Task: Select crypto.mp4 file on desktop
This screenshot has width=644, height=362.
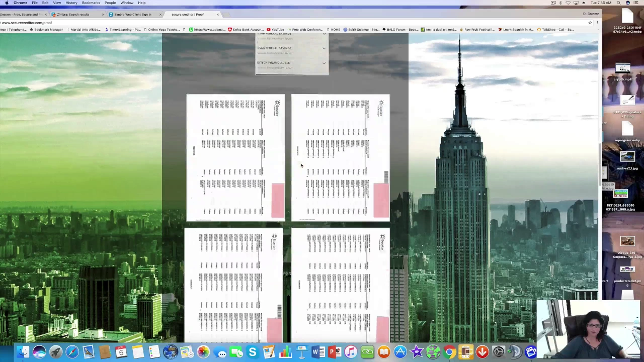Action: pos(623,72)
